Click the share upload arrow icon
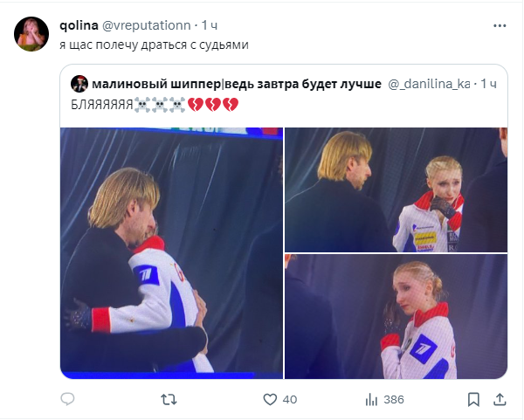This screenshot has height=420, width=524. (x=500, y=399)
